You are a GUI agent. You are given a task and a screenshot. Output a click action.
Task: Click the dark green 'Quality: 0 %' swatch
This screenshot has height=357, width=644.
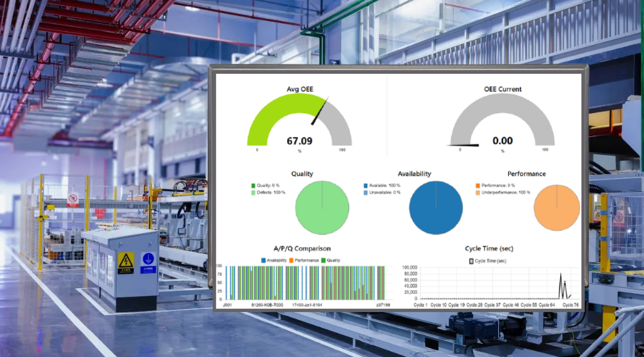tap(253, 186)
